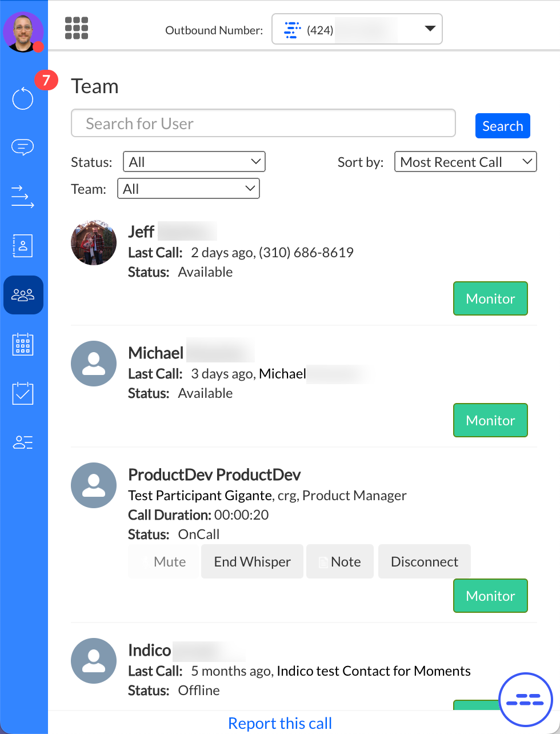Open the user list settings icon
Viewport: 560px width, 734px height.
(x=23, y=442)
